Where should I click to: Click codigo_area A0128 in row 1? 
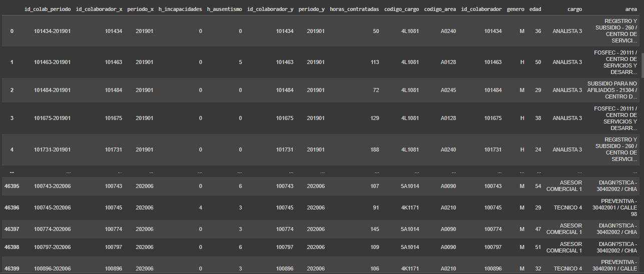click(448, 62)
